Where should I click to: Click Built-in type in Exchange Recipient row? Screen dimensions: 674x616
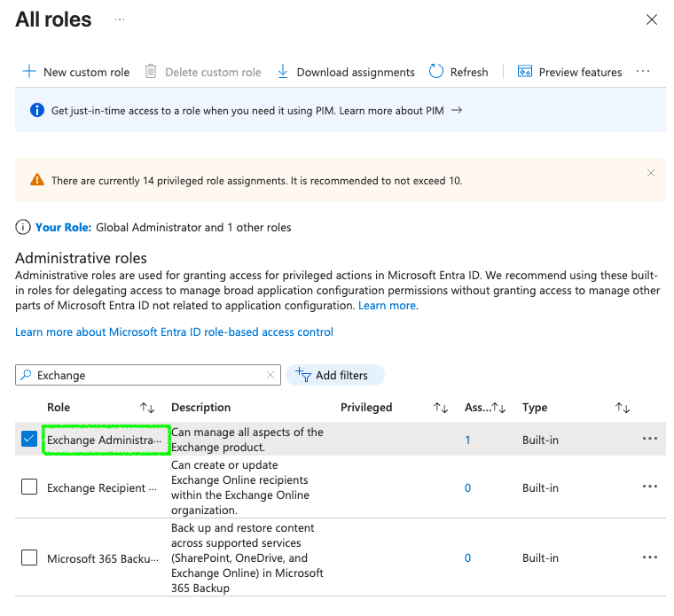(x=540, y=488)
